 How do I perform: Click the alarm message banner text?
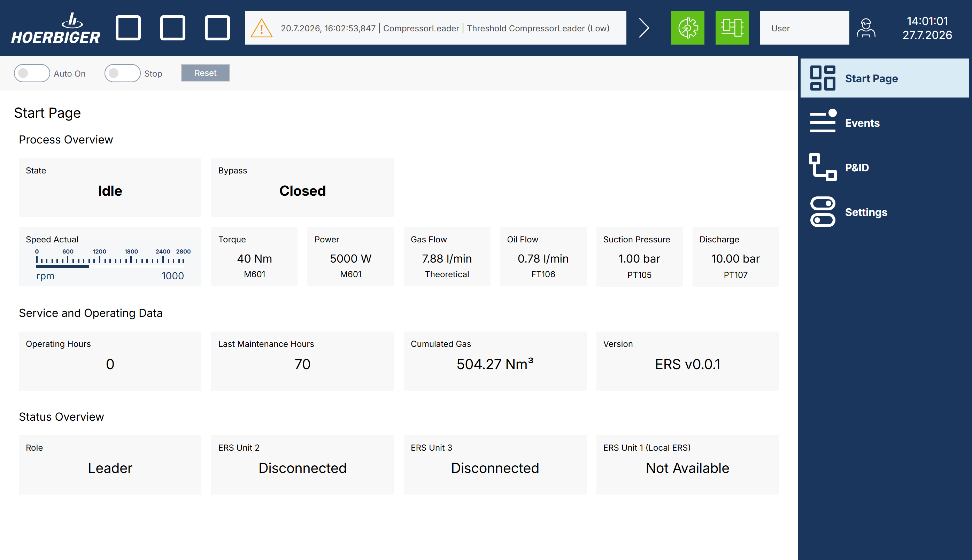445,29
